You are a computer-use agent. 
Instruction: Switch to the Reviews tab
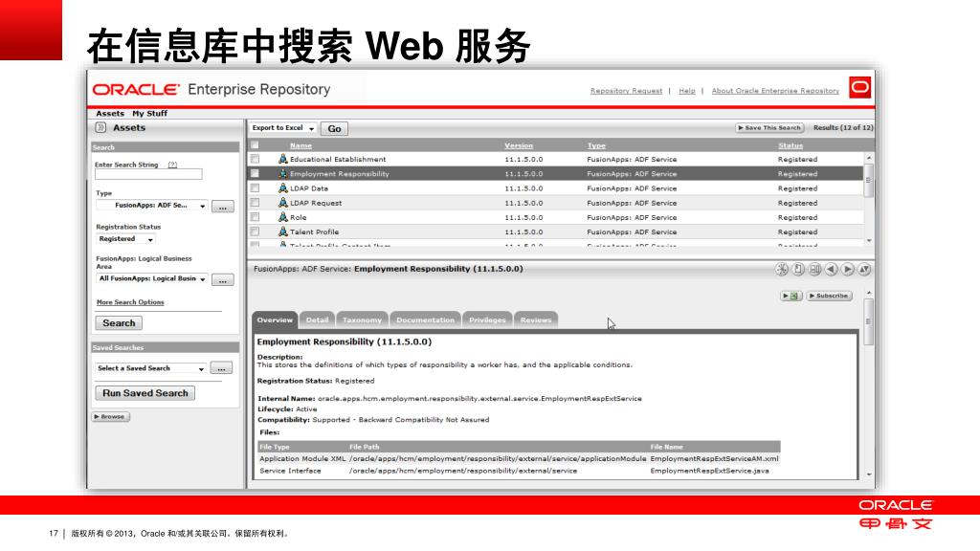pyautogui.click(x=536, y=320)
